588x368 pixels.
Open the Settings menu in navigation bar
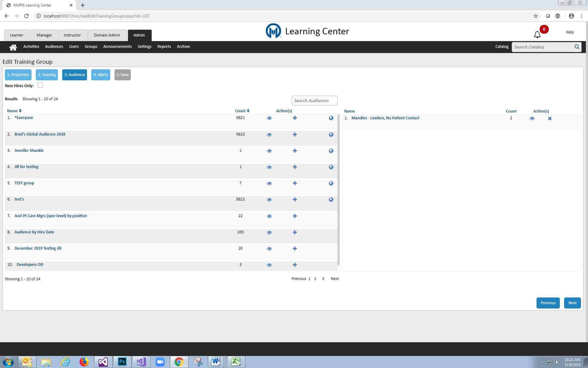(x=145, y=47)
